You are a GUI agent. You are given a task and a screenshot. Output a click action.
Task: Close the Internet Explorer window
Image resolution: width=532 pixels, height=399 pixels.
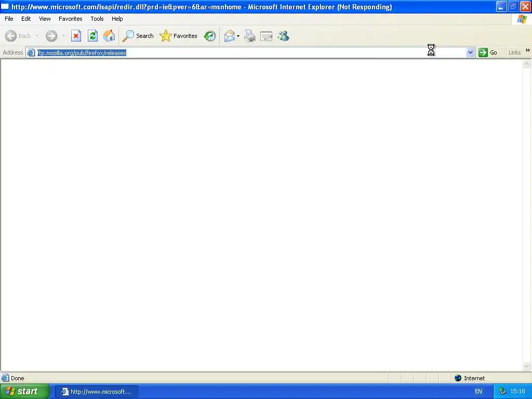click(525, 6)
